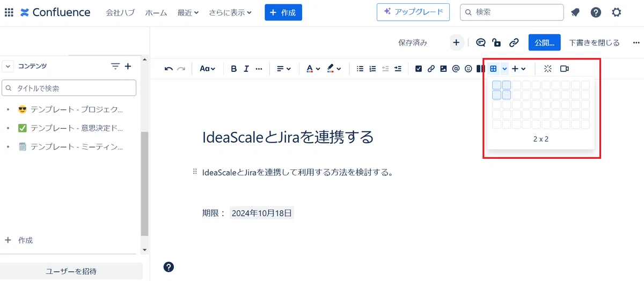Click the help icon at editor bottom
This screenshot has width=644, height=281.
[x=169, y=267]
